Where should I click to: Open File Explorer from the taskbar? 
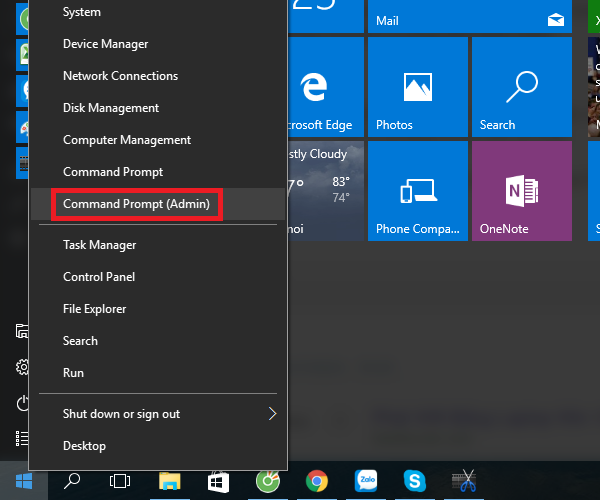(x=170, y=481)
